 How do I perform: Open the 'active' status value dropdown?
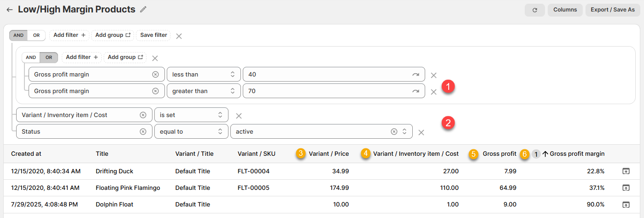(404, 132)
